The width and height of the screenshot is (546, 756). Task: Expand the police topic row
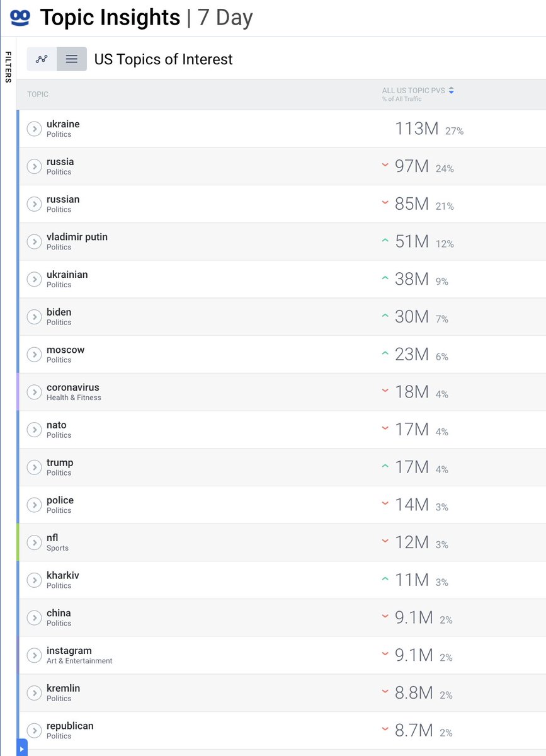34,505
